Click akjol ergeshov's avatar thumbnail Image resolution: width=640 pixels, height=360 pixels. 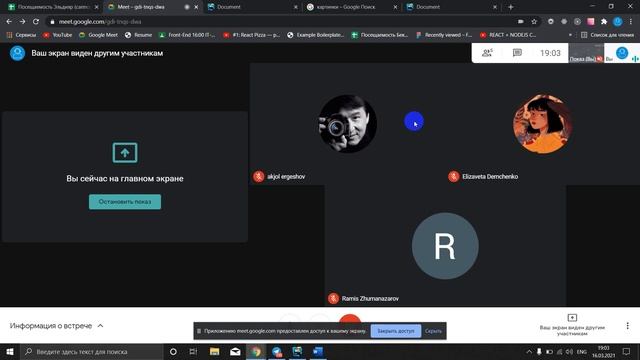(348, 124)
